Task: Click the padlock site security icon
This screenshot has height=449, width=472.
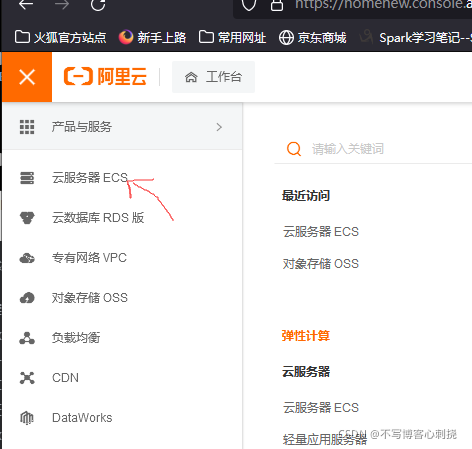Action: tap(277, 4)
